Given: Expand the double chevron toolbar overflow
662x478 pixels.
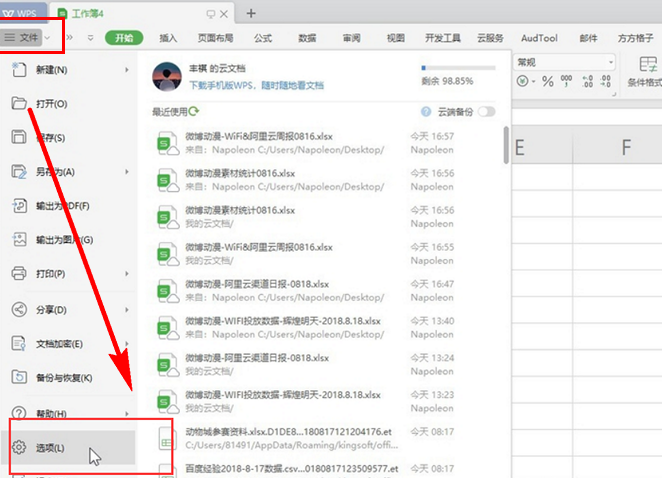Looking at the screenshot, I should point(69,38).
